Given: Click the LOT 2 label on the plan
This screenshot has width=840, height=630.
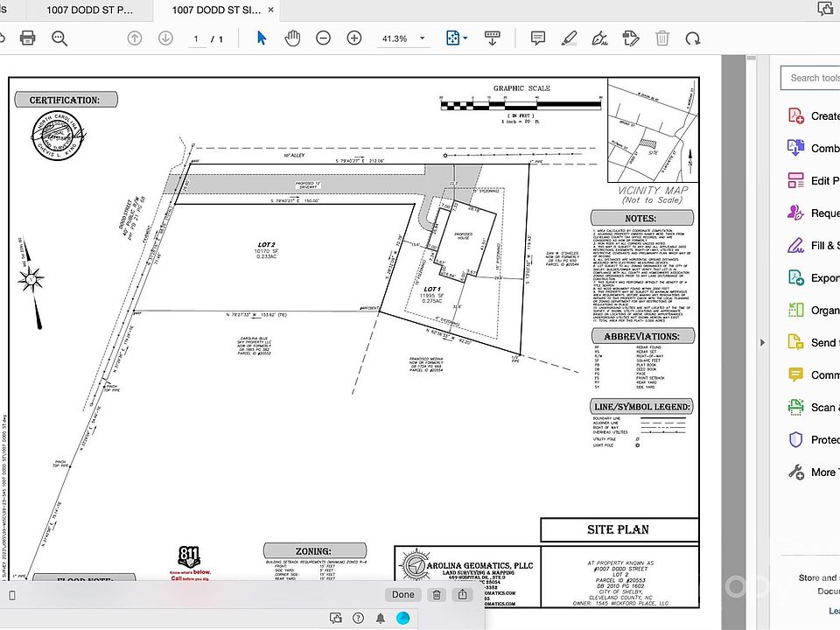Looking at the screenshot, I should coord(266,244).
